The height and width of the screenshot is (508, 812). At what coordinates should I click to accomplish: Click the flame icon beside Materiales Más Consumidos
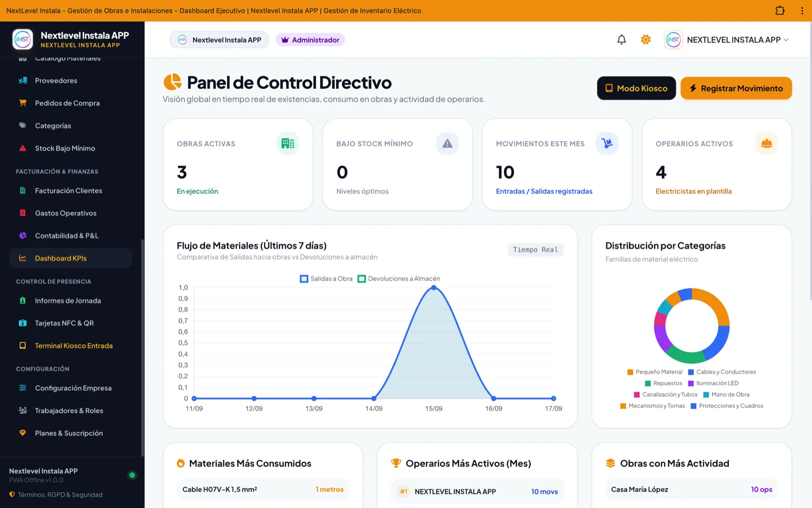[x=181, y=463]
